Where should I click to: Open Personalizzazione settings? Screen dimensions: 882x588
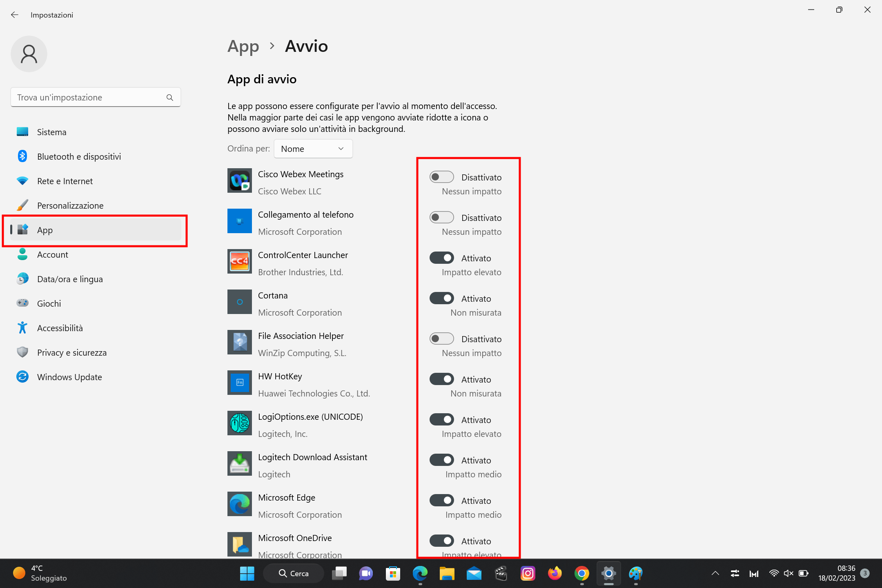[x=70, y=205]
